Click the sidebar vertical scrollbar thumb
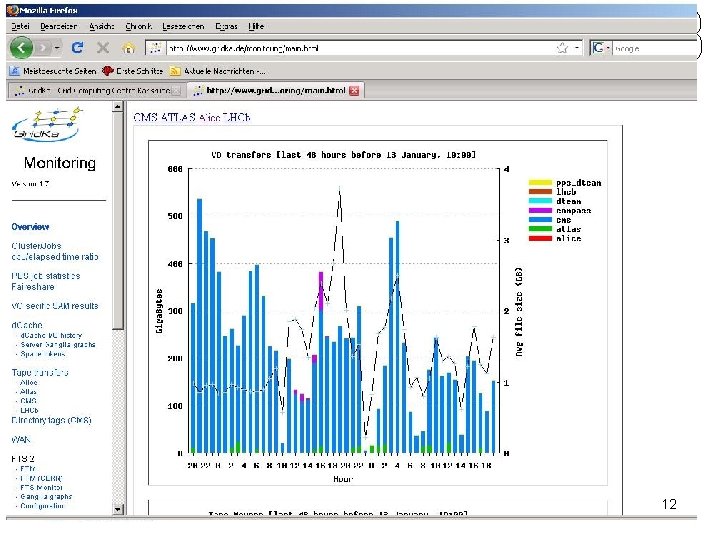Image resolution: width=720 pixels, height=540 pixels. tap(118, 221)
